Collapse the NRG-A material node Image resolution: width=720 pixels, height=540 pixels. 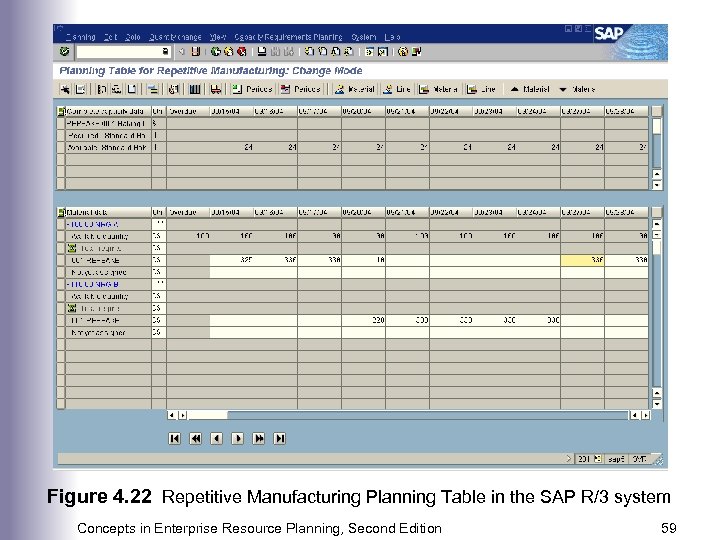[x=68, y=225]
